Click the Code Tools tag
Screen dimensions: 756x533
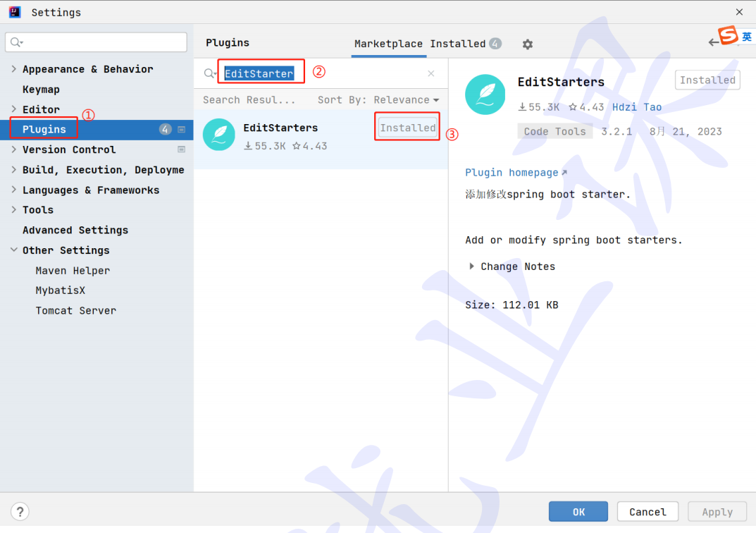coord(554,131)
